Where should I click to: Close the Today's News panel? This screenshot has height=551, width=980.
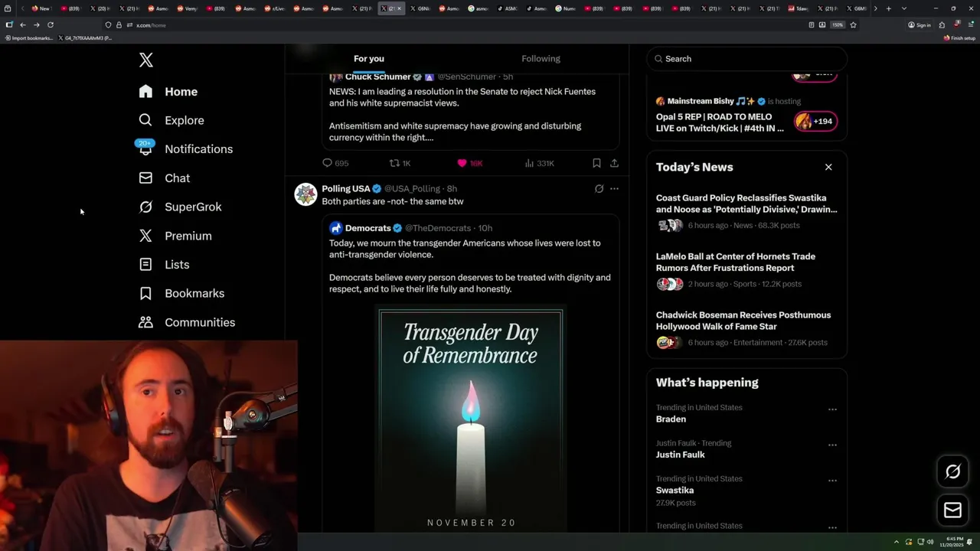(828, 167)
